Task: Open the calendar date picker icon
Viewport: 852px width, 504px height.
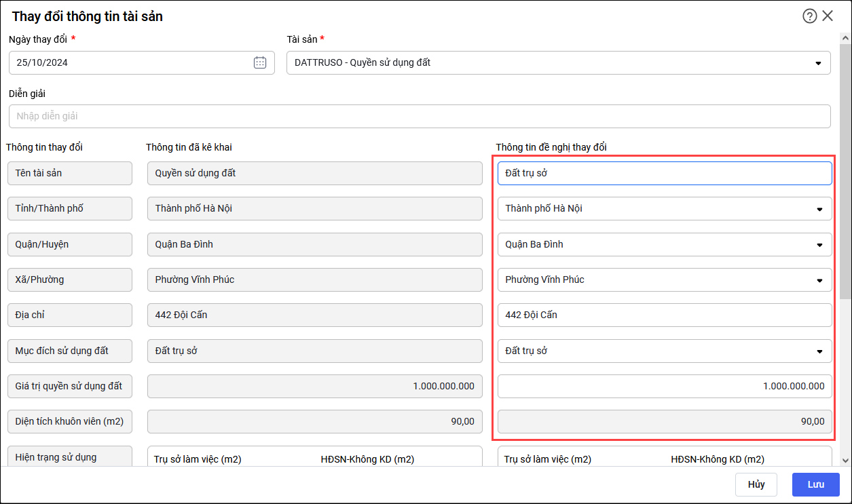Action: coord(260,62)
